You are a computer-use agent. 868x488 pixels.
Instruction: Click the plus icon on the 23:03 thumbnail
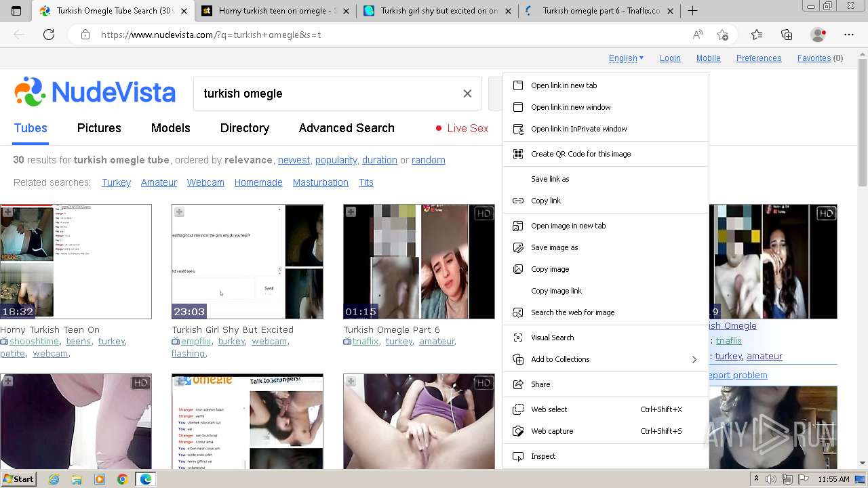click(x=179, y=212)
